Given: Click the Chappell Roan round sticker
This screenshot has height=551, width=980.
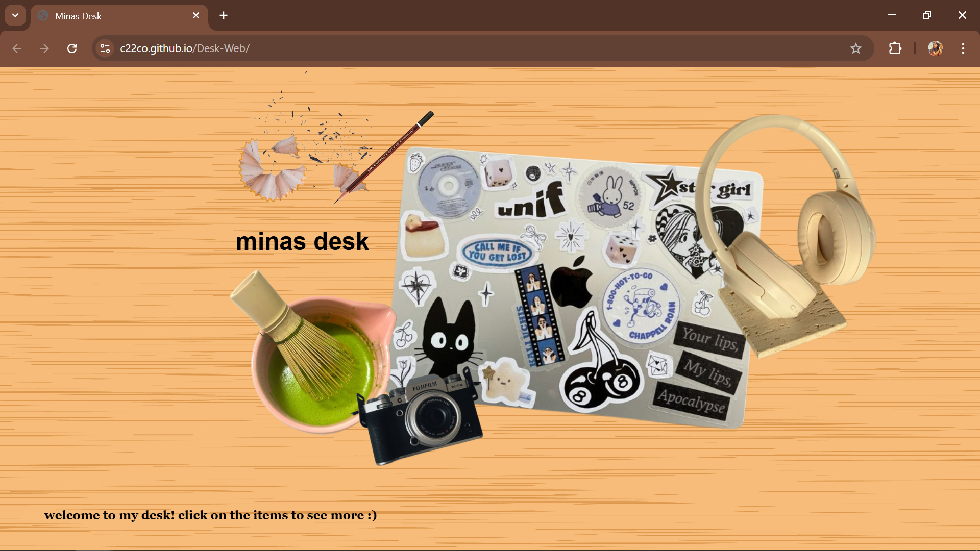Looking at the screenshot, I should coord(641,306).
